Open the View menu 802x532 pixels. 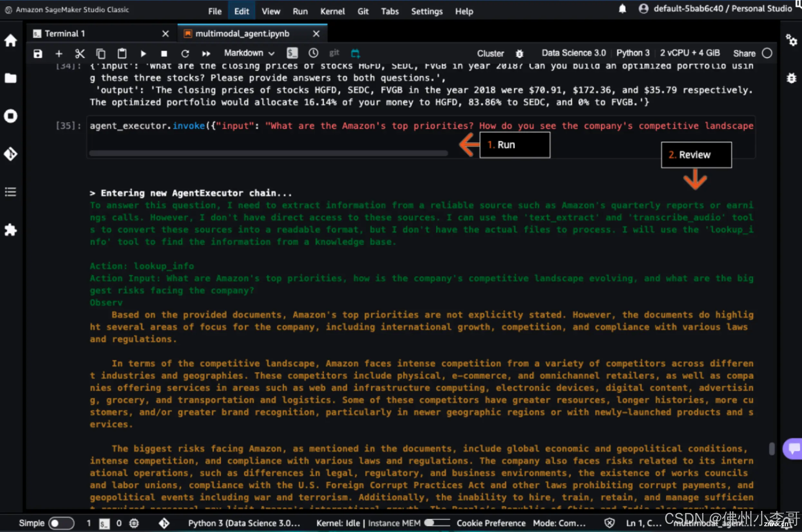[x=271, y=11]
